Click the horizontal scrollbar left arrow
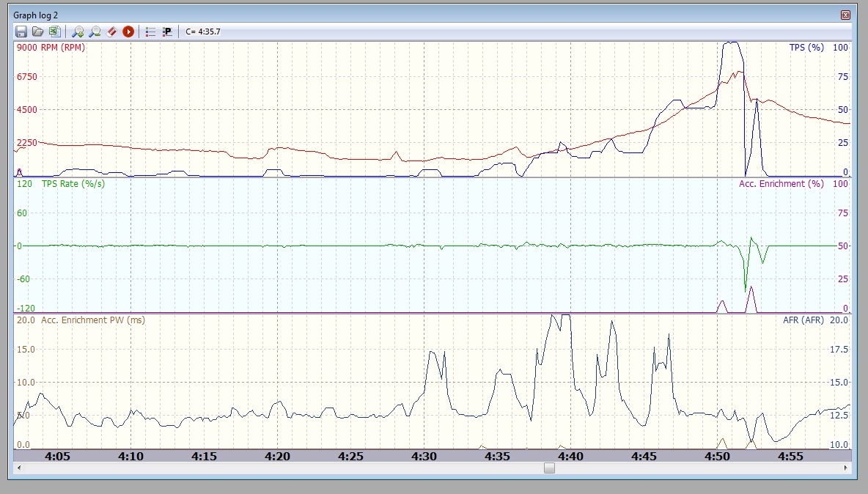This screenshot has width=868, height=494. (18, 468)
